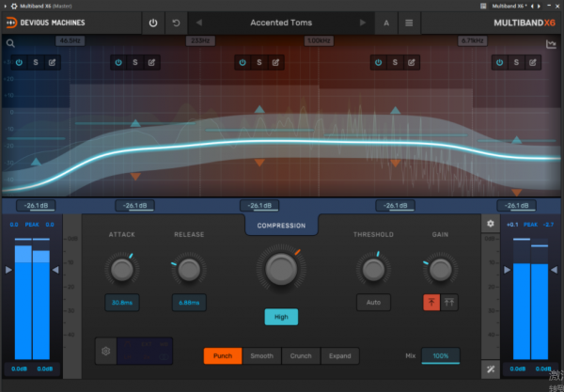
Task: Click the fifth band -26.1 dB threshold value
Action: [516, 206]
